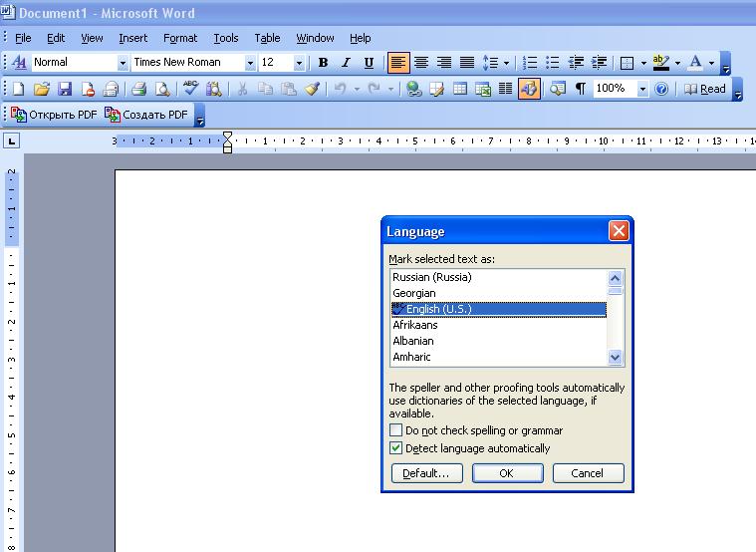Open the font size dropdown

pyautogui.click(x=299, y=63)
